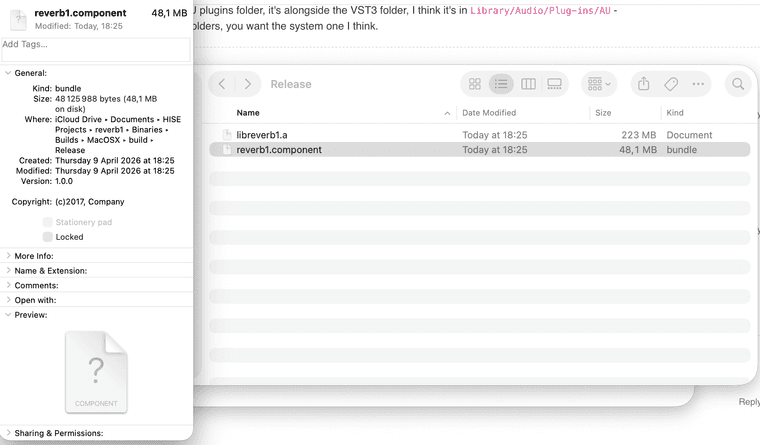Click the COMPONENT preview thumbnail

tap(96, 372)
